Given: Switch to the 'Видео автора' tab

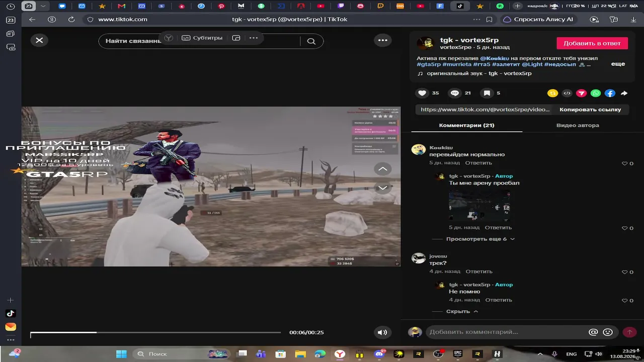Looking at the screenshot, I should [578, 125].
